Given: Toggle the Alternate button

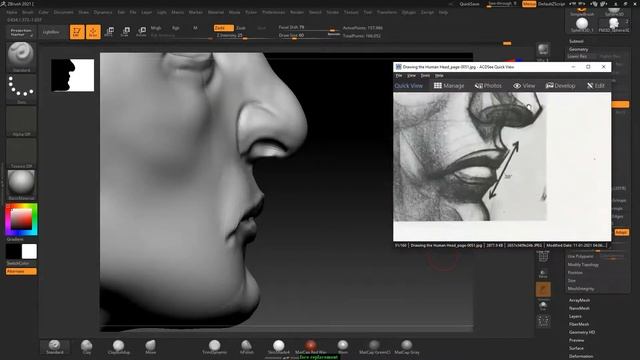Looking at the screenshot, I should coord(21,271).
